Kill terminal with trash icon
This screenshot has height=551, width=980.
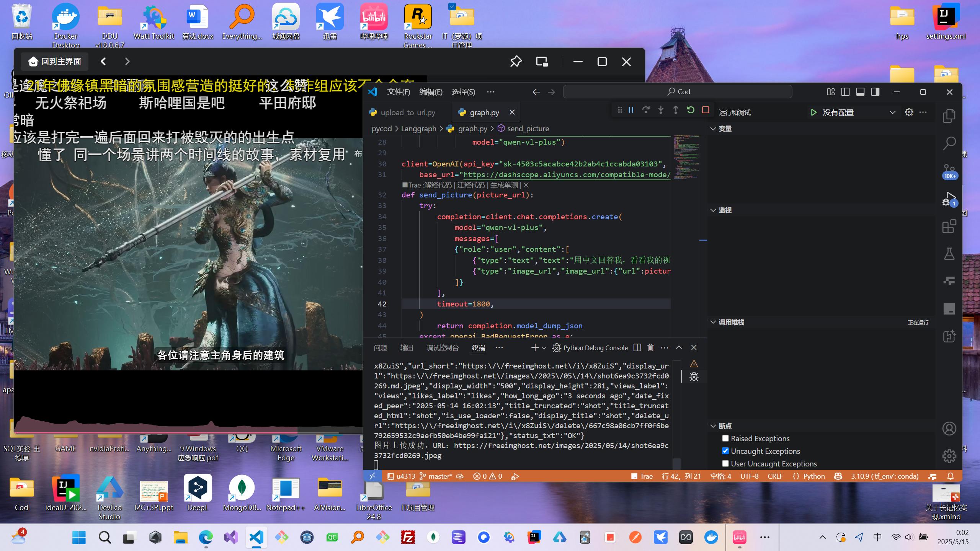click(x=650, y=347)
